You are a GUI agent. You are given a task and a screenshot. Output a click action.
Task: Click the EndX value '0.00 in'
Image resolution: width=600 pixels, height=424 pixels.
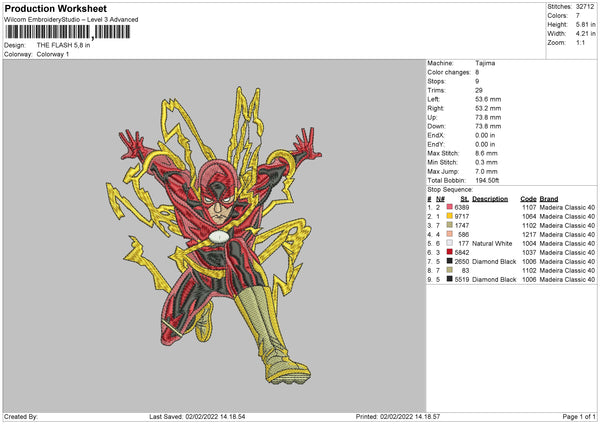[x=485, y=135]
